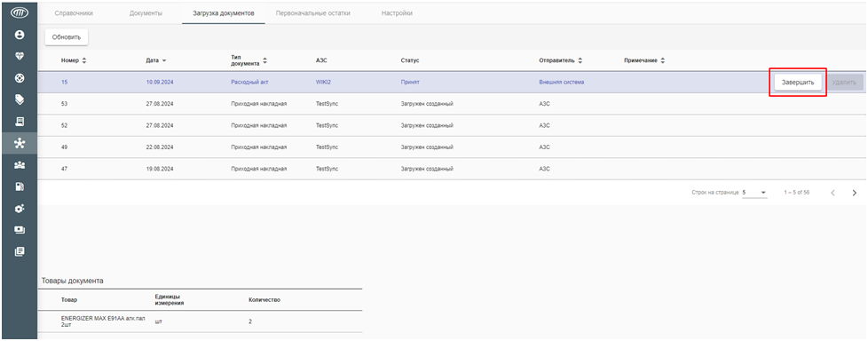Select document row number 53
This screenshot has height=341, width=868.
(x=452, y=104)
